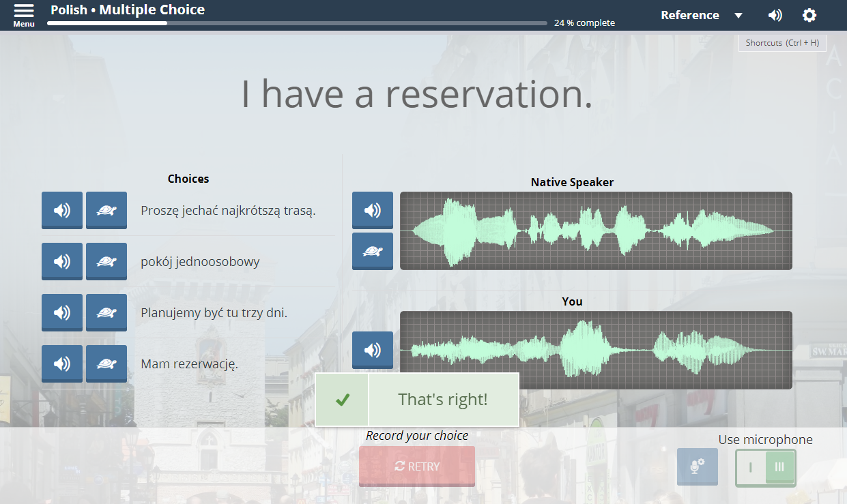
Task: Open the hamburger Menu
Action: [x=23, y=14]
